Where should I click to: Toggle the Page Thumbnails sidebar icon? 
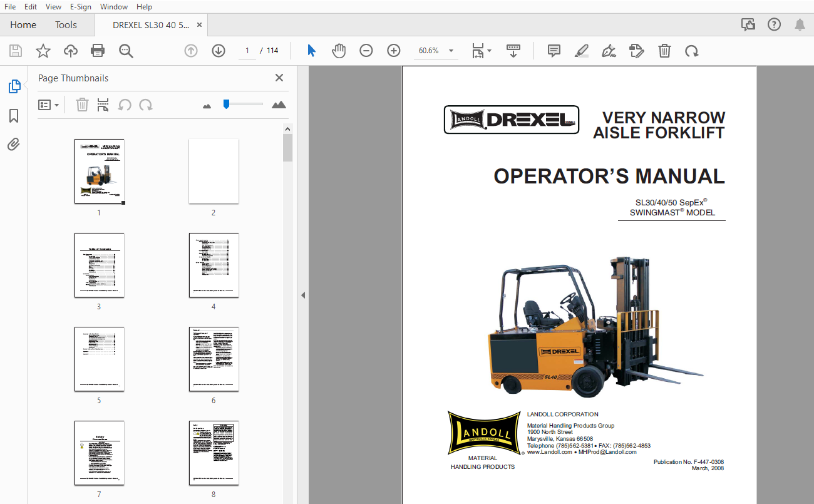point(14,86)
